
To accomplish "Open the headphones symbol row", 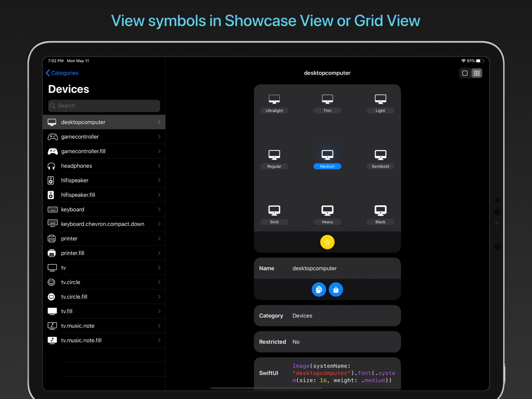I will pos(104,166).
